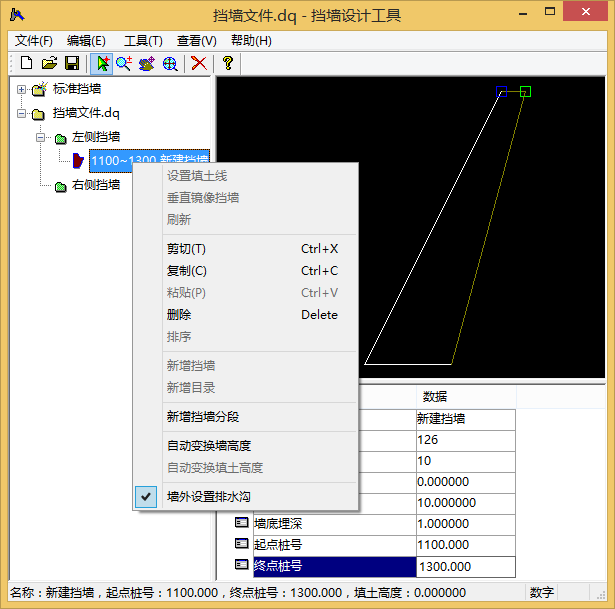The image size is (615, 609).
Task: Select 新增挡墙分段 in context menu
Action: click(202, 417)
